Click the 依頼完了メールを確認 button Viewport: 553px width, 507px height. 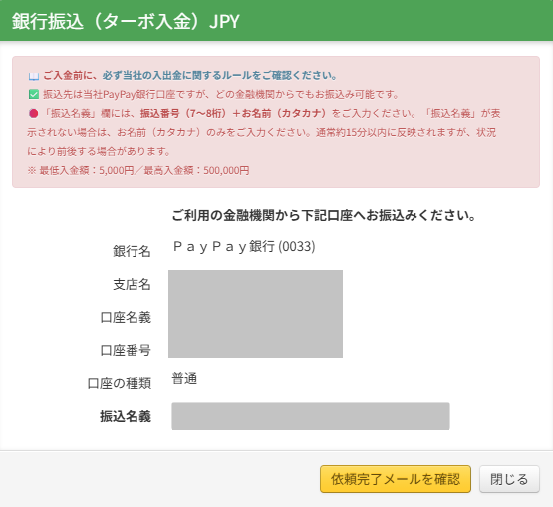[395, 479]
